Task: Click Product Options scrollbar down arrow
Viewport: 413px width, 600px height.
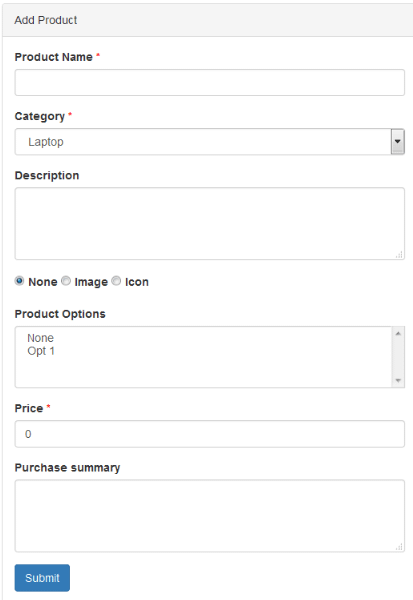Action: 398,380
